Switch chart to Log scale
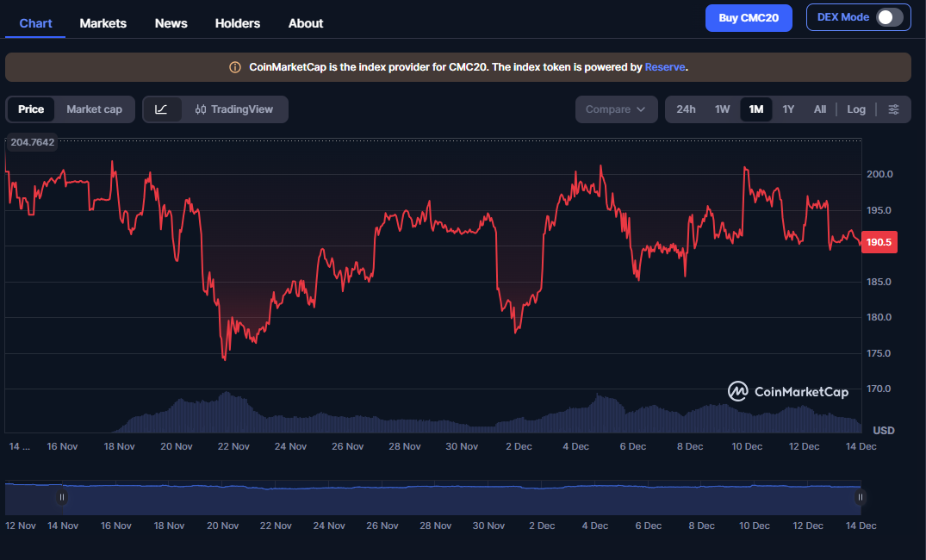The height and width of the screenshot is (560, 926). point(855,109)
